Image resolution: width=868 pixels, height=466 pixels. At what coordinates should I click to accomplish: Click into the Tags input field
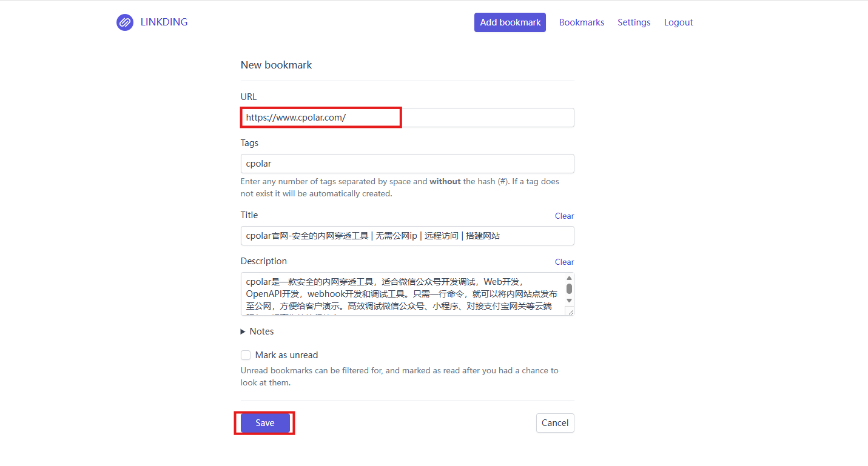[x=408, y=164]
